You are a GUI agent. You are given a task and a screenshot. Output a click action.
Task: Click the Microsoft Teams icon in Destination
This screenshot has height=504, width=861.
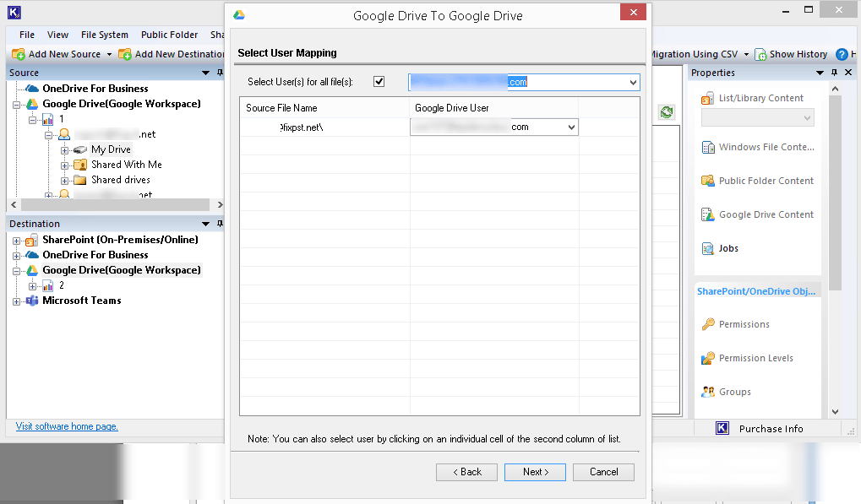click(32, 301)
